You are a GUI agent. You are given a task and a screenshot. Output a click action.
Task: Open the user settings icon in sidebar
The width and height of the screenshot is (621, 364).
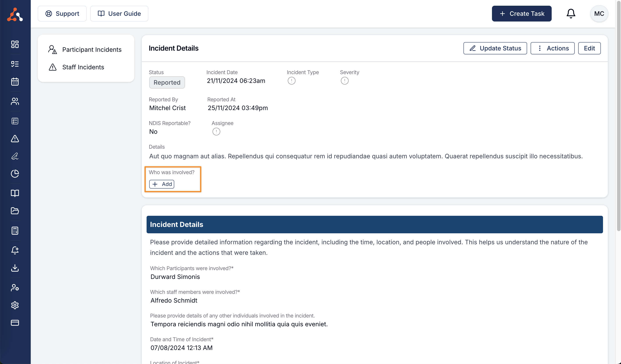pos(15,287)
